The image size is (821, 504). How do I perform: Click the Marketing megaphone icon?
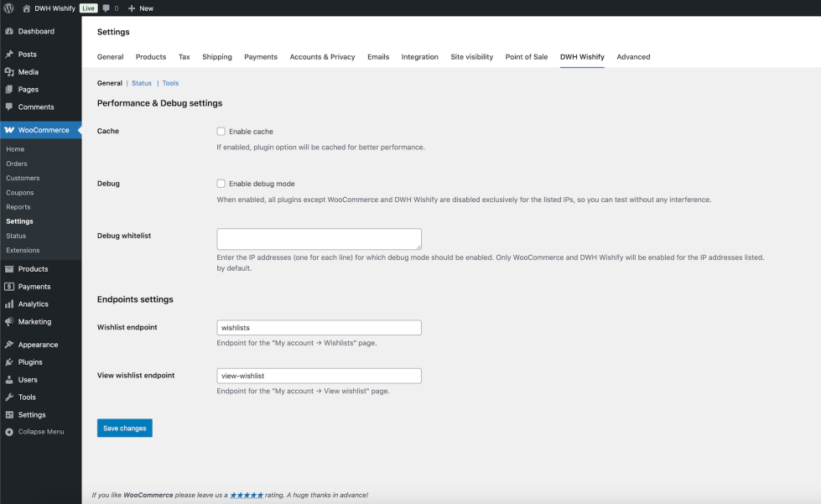[x=9, y=322]
